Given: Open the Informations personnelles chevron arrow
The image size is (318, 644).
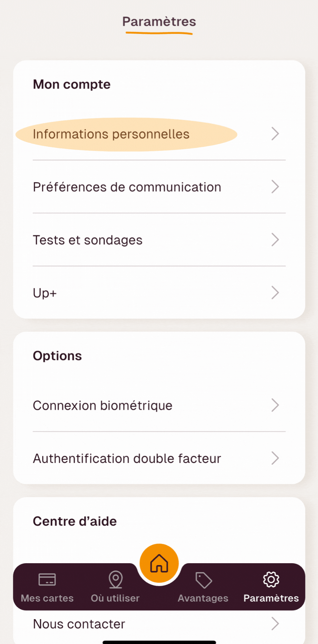Looking at the screenshot, I should click(275, 134).
